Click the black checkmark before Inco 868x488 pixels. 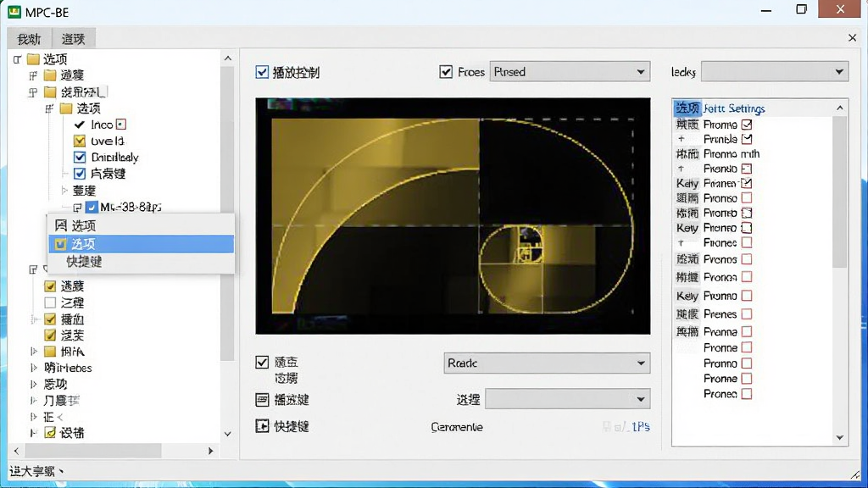80,125
